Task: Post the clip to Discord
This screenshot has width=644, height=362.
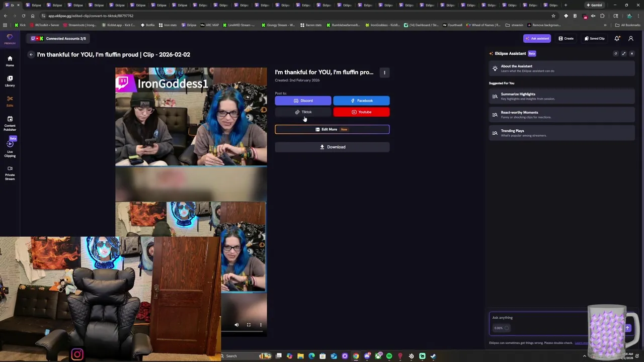Action: coord(303,101)
